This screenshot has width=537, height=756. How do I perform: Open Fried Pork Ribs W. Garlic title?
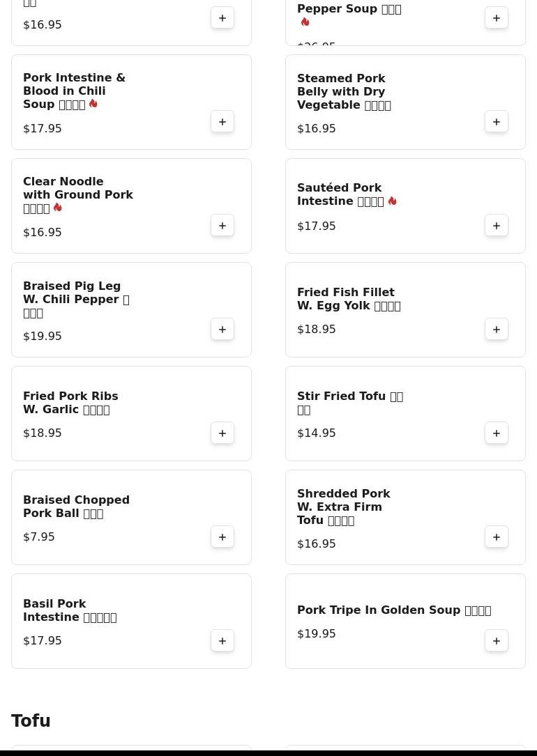[70, 403]
